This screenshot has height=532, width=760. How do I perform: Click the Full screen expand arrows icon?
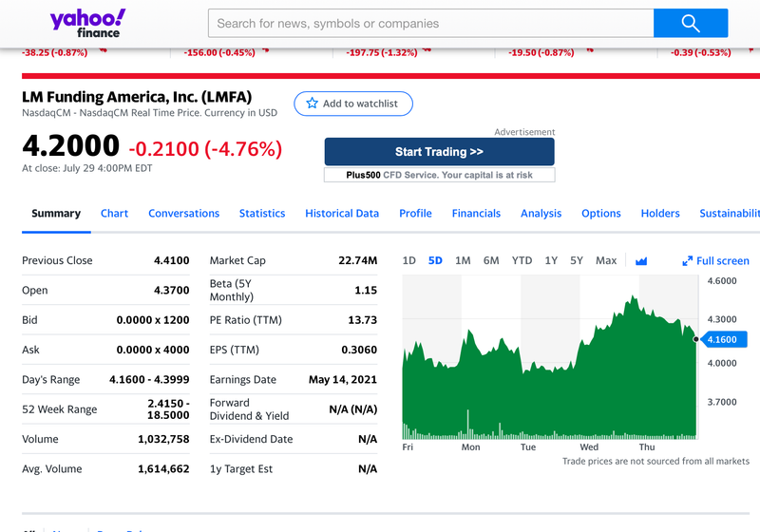tap(687, 260)
